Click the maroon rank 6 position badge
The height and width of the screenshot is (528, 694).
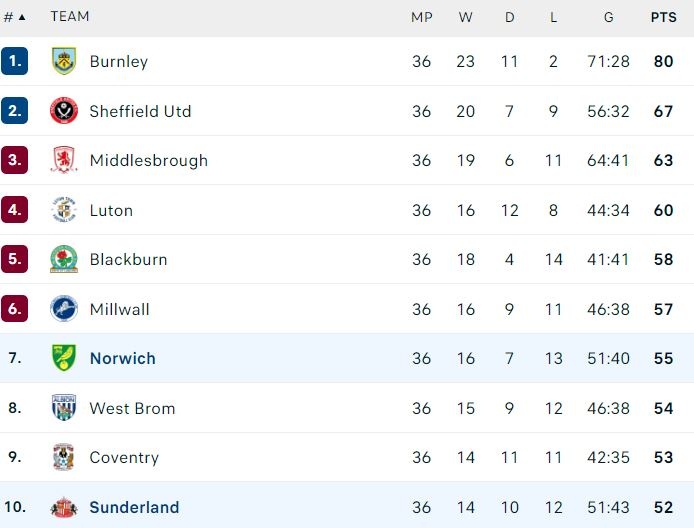(15, 309)
